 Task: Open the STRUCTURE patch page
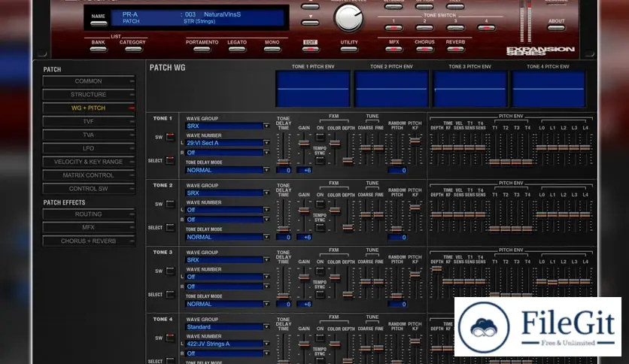click(x=89, y=95)
